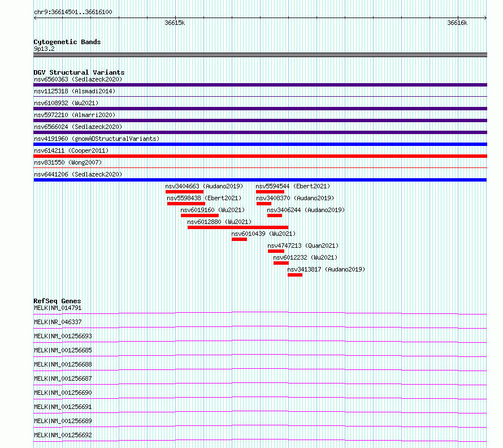Click the nsv6560363 (Sedlazeck2020) variant label
Viewport: 503px width, 448px height.
[78, 79]
